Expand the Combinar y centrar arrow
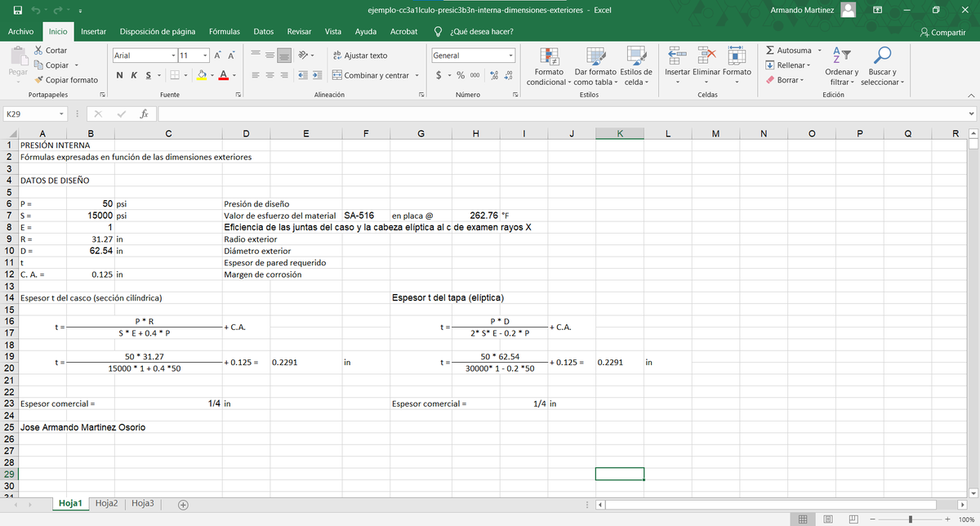Screen dimensions: 980x526 point(417,75)
